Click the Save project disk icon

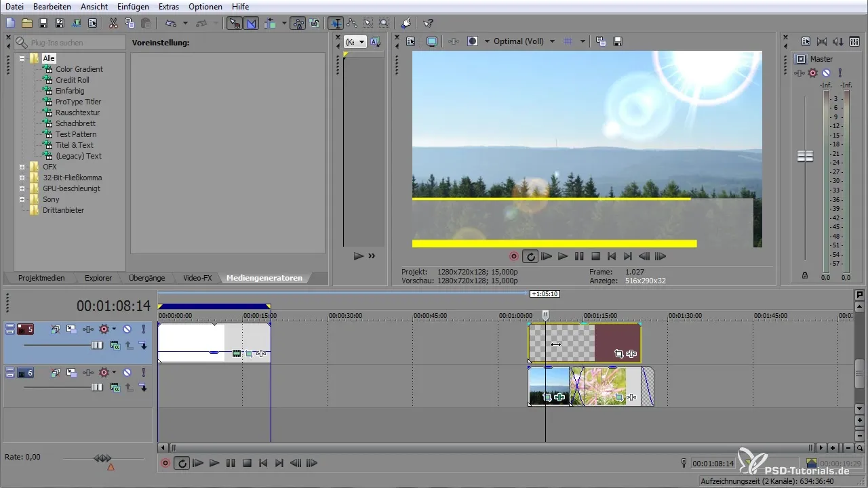pyautogui.click(x=43, y=23)
